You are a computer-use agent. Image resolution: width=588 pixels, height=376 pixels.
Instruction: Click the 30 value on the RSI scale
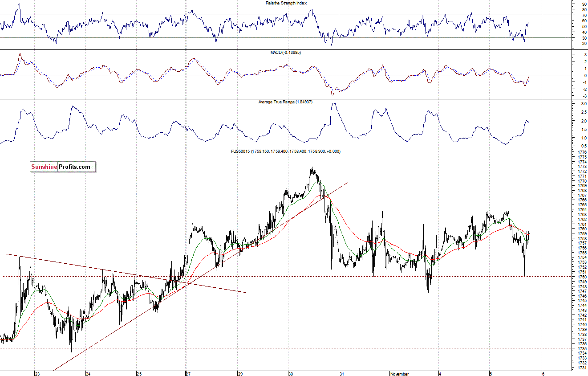(x=584, y=38)
